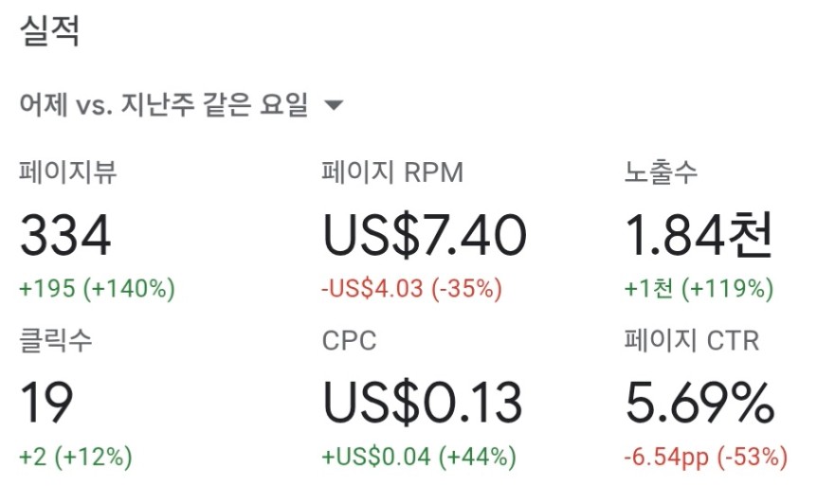
Task: Click the 1.84천 impressions value
Action: (x=699, y=235)
